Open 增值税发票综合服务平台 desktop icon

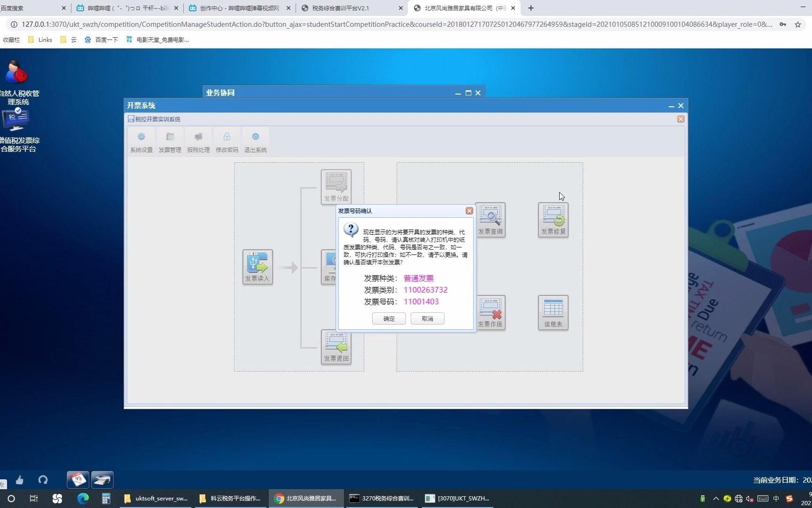18,131
